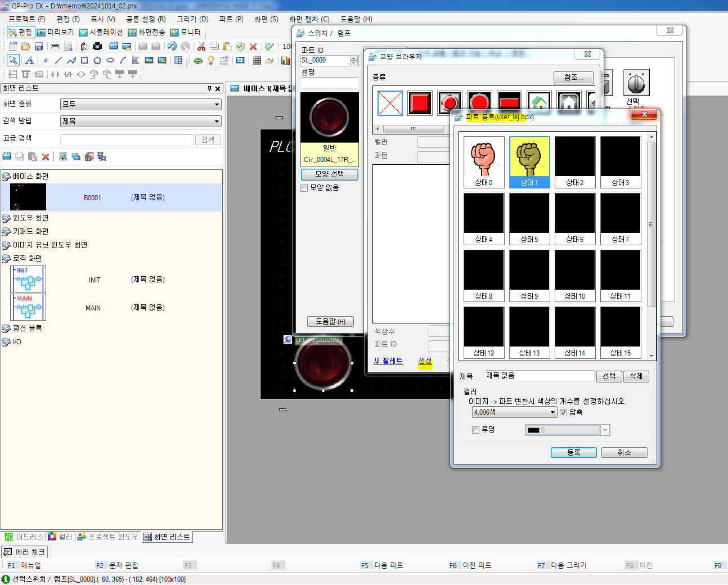Open the 공통 설정 (R) menu

coord(146,19)
